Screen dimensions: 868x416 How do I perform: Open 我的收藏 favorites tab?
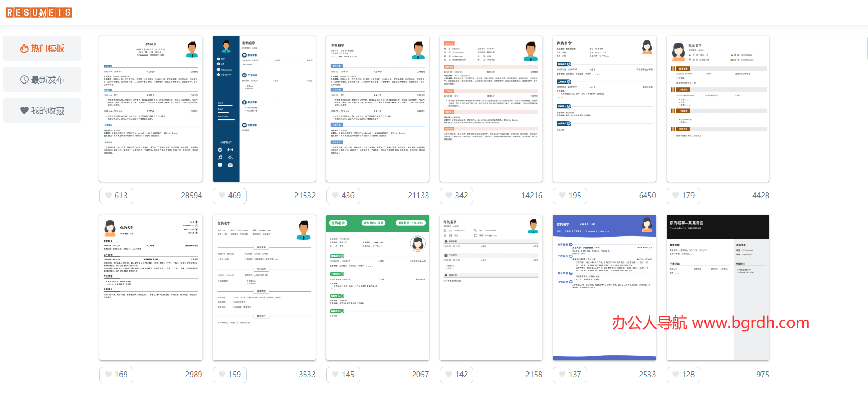tap(42, 110)
